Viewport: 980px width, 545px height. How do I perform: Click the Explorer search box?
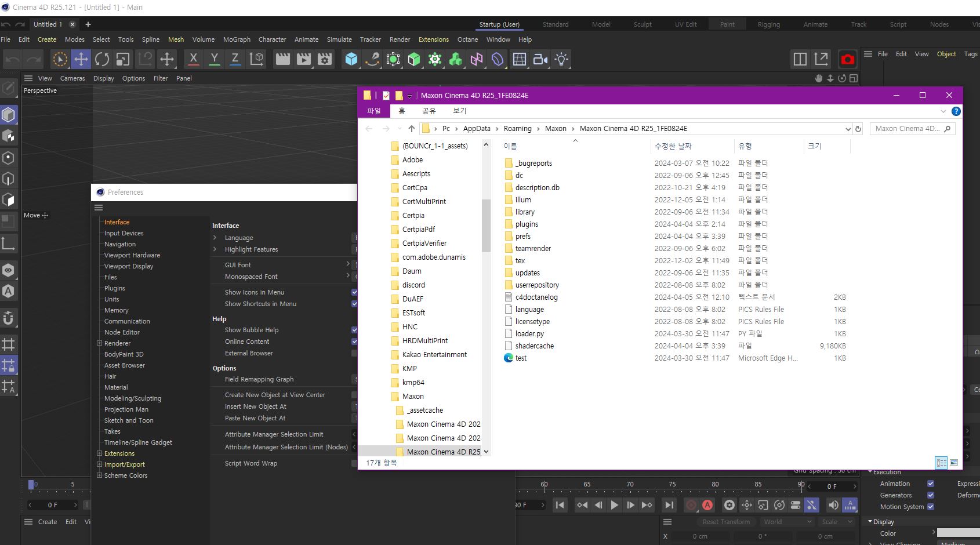pos(912,129)
